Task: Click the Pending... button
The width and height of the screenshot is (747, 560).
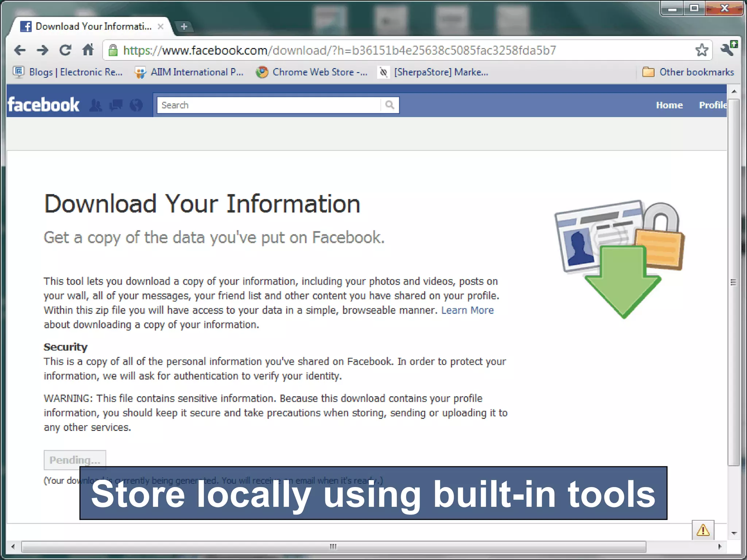Action: [x=75, y=460]
